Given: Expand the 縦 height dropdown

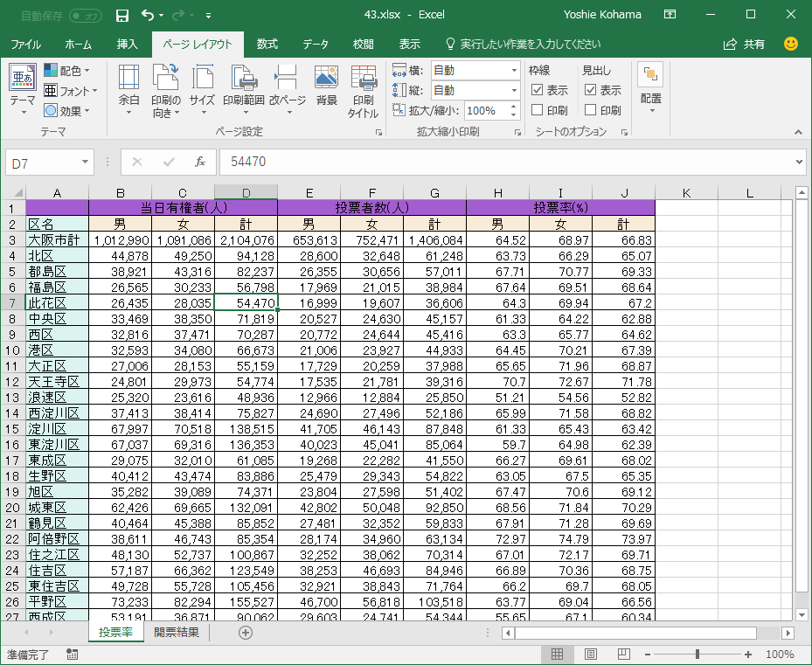Looking at the screenshot, I should [x=514, y=90].
